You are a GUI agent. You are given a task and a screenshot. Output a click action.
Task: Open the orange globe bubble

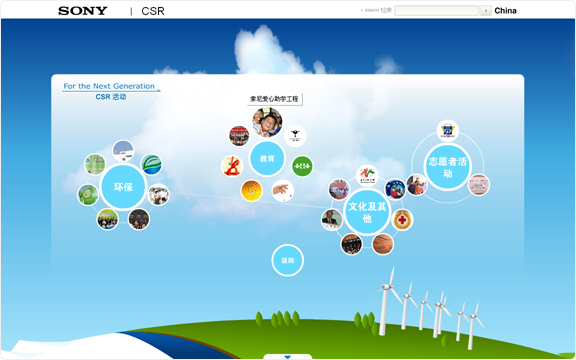click(x=252, y=191)
